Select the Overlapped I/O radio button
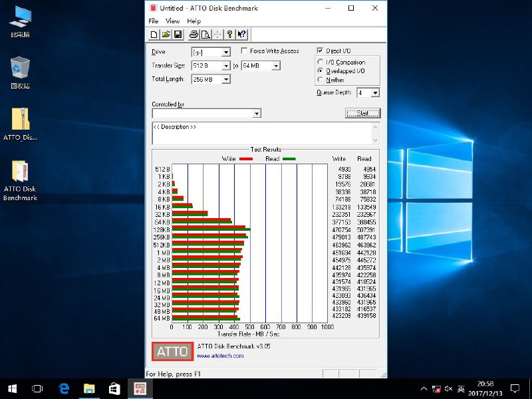Image resolution: width=532 pixels, height=399 pixels. [x=320, y=70]
